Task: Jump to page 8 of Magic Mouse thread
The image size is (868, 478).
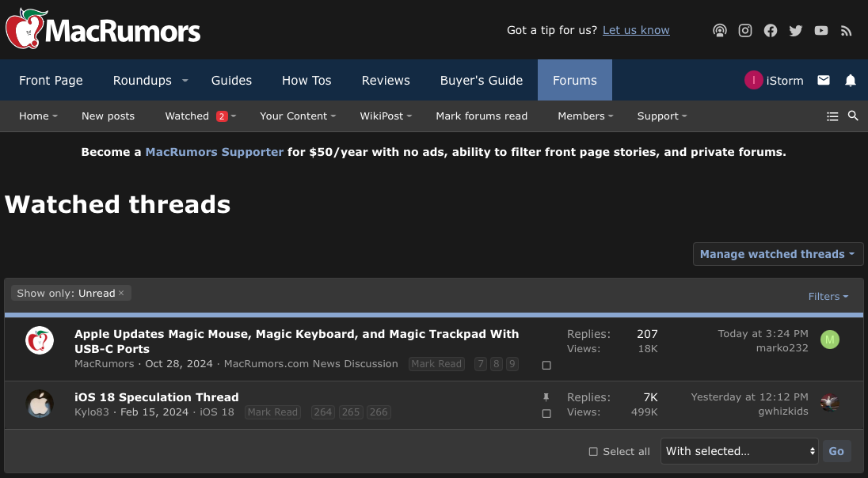Action: tap(497, 364)
